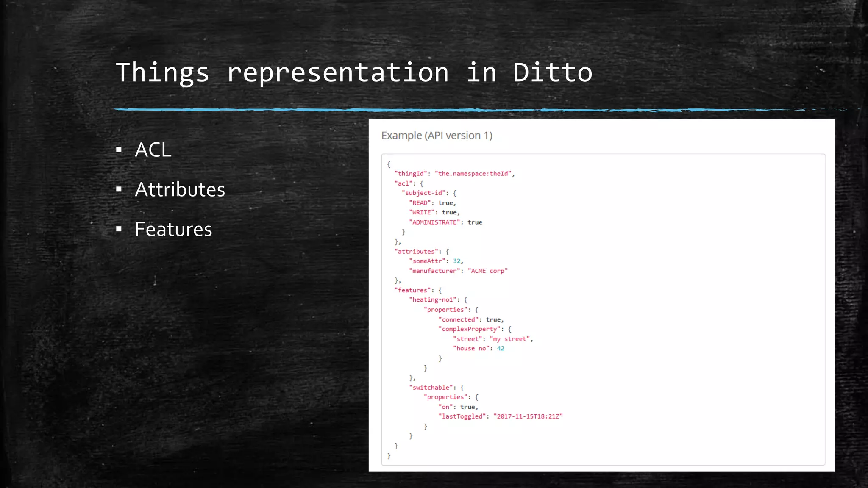
Task: Click the "connected": true line
Action: pyautogui.click(x=471, y=320)
